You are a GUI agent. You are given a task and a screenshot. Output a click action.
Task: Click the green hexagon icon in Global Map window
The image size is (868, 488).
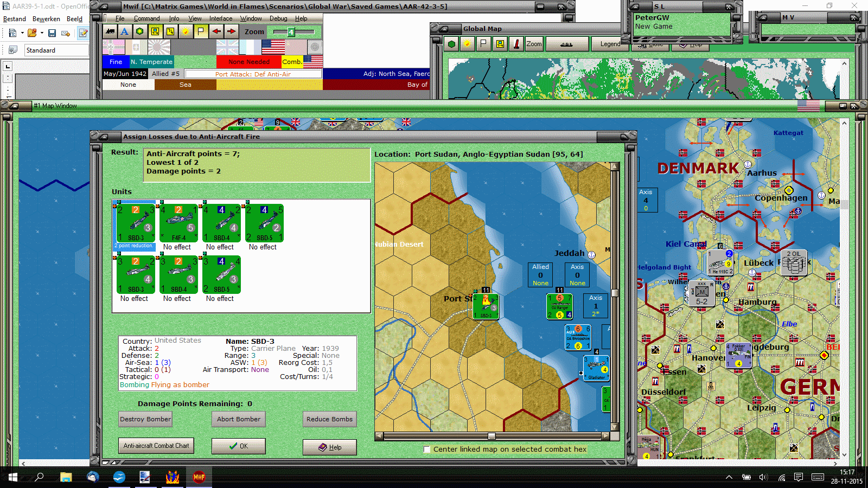451,44
